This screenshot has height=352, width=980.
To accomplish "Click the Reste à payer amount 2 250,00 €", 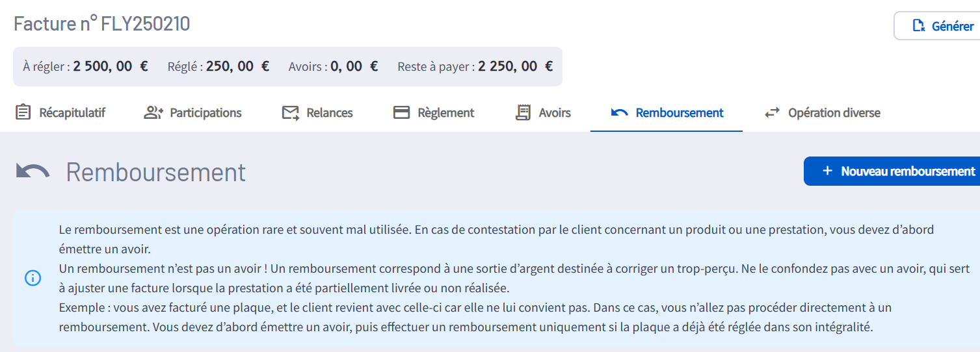I will coord(515,66).
